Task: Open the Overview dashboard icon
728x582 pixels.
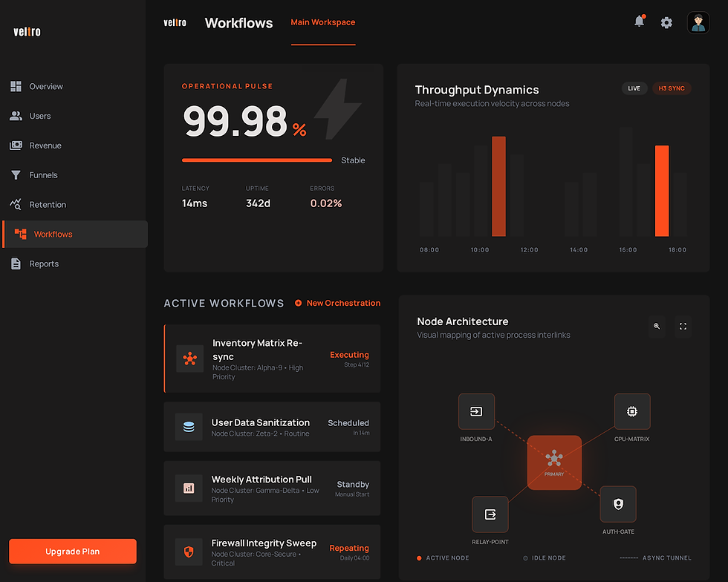Action: coord(16,86)
